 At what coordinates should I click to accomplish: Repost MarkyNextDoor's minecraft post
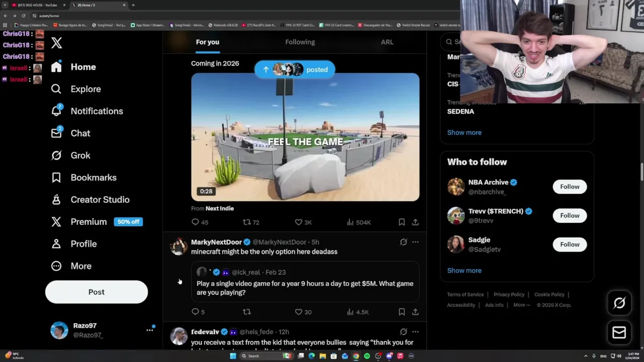click(x=247, y=312)
